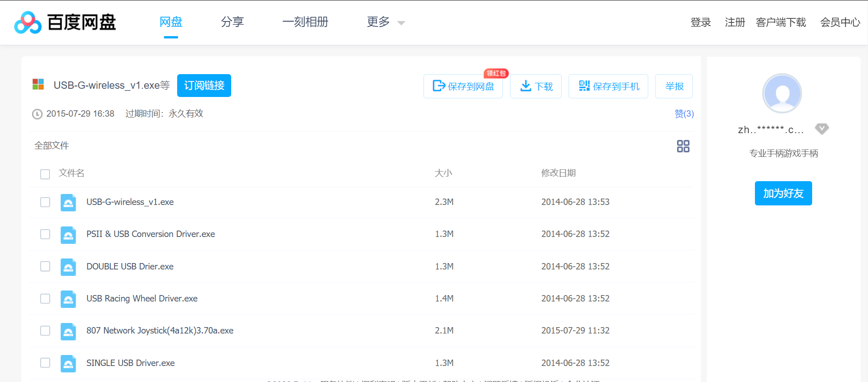868x382 pixels.
Task: Click the 2015-07-29 11:32 modified date
Action: pyautogui.click(x=575, y=330)
